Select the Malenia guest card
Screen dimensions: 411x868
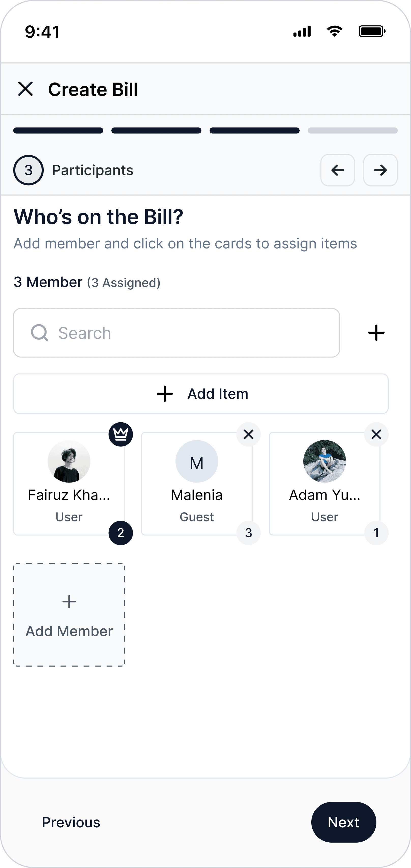pyautogui.click(x=197, y=484)
